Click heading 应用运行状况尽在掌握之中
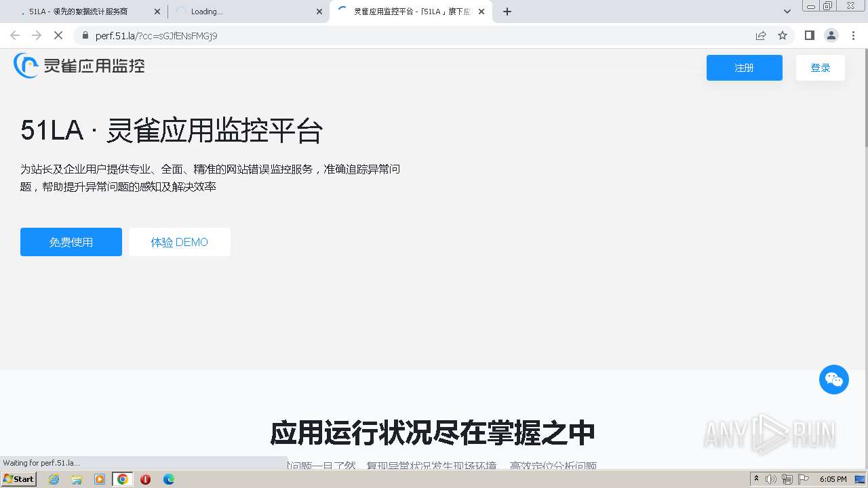868x488 pixels. click(x=433, y=432)
